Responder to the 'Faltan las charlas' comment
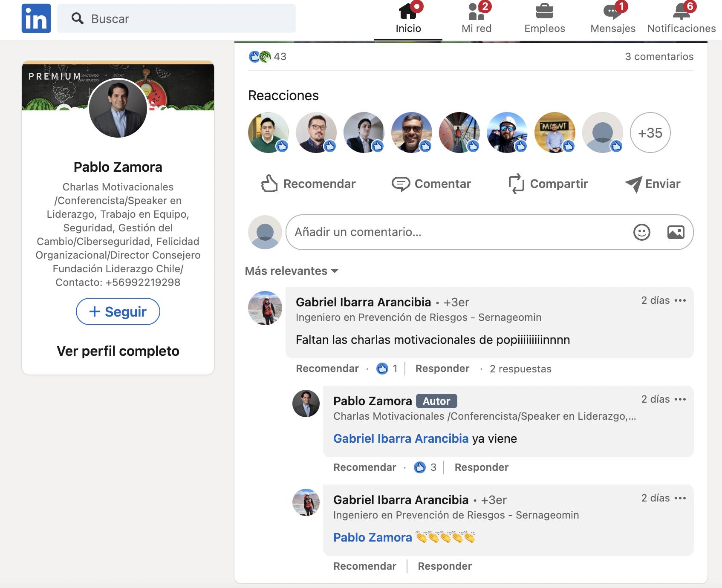Image resolution: width=722 pixels, height=588 pixels. 442,369
